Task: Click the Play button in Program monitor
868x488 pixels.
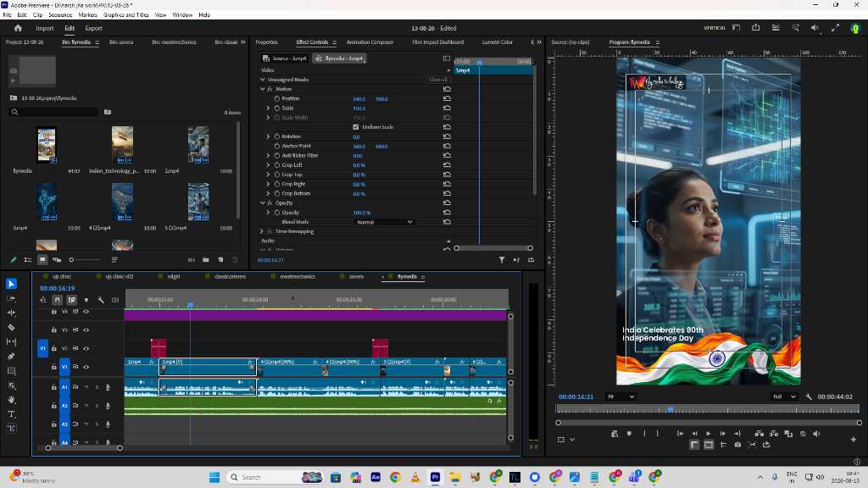Action: 708,434
